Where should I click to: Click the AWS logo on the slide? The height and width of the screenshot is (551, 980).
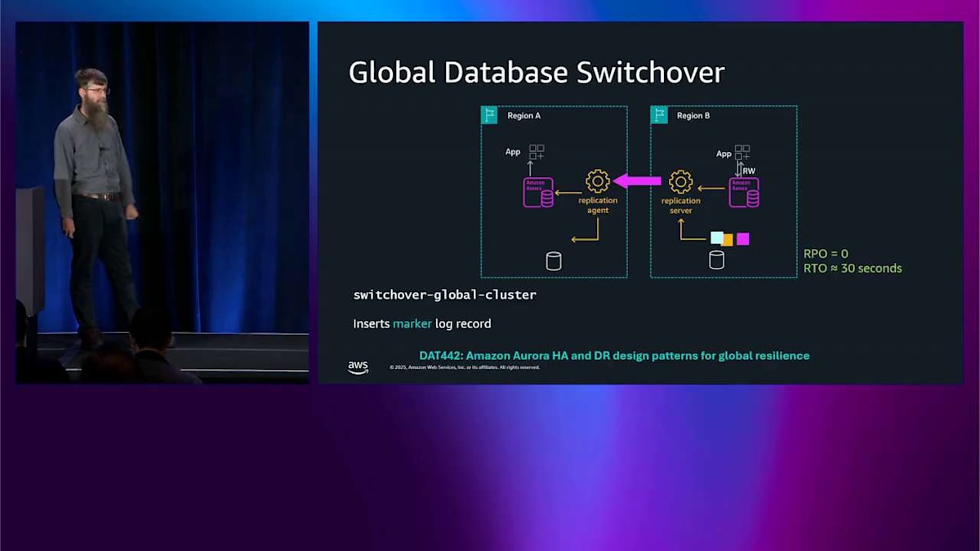coord(358,367)
